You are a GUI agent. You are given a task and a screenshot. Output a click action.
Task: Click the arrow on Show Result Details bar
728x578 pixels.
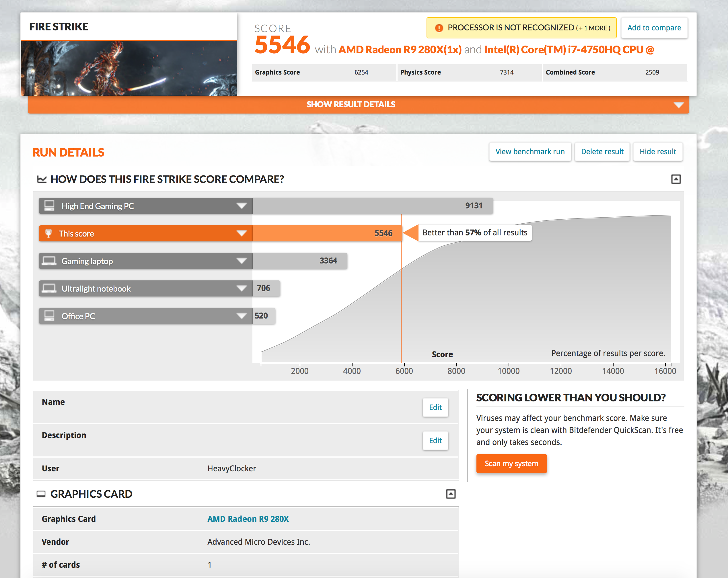(678, 105)
